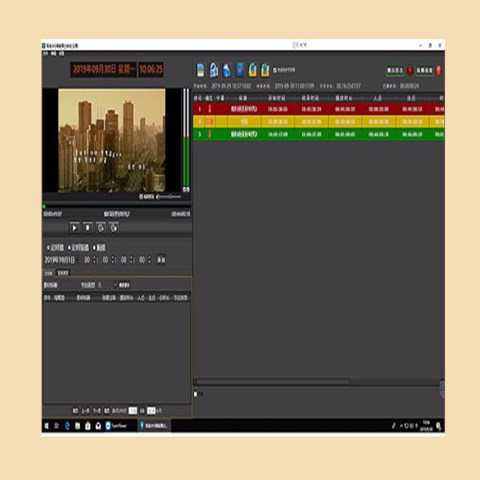Click the fifth toolbar icon, yellow clipboard
This screenshot has width=480, height=480.
(x=253, y=70)
